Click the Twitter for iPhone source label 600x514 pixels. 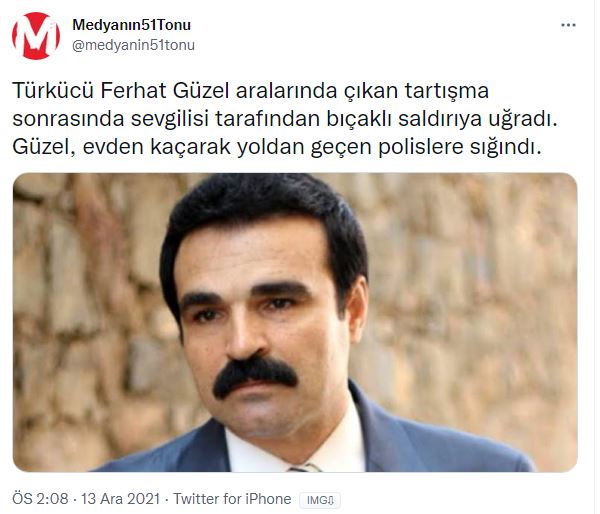point(232,499)
